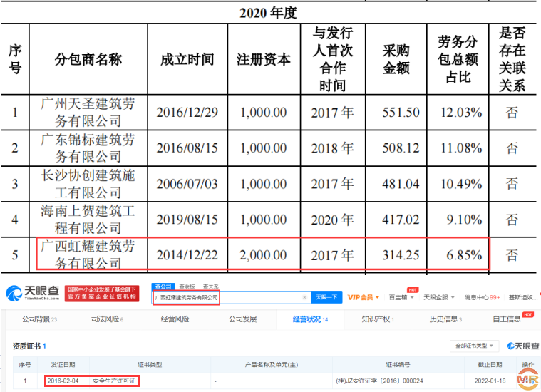The image size is (541, 392).
Task: Click the 12.03% ratio cell
Action: click(461, 113)
